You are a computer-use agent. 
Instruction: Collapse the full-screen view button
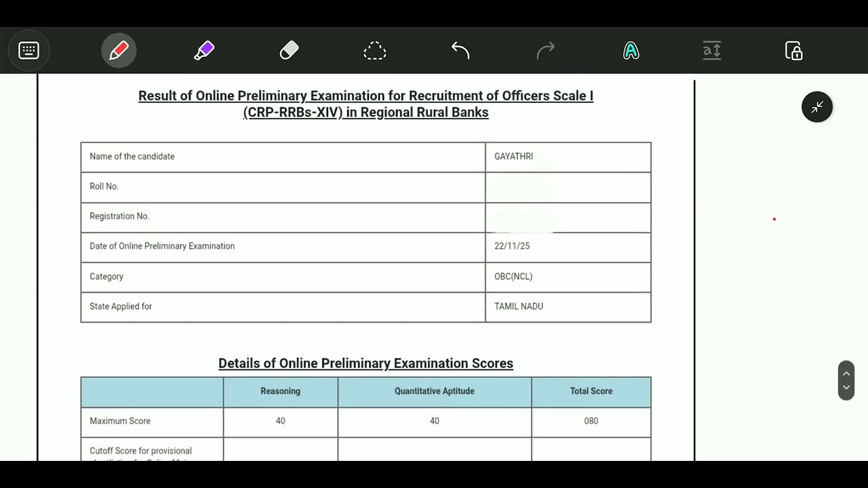coord(817,107)
